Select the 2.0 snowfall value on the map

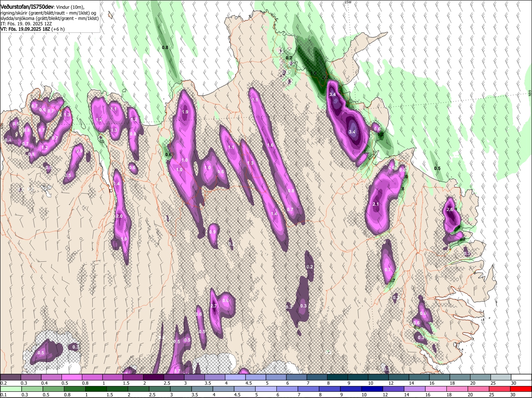pyautogui.click(x=119, y=216)
